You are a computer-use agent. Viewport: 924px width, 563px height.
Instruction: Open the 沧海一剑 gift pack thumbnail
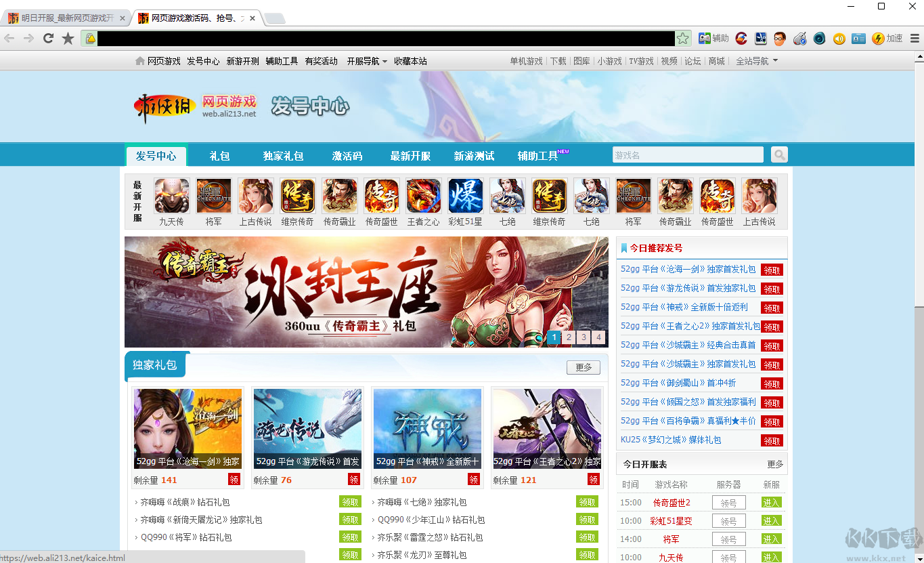[188, 429]
